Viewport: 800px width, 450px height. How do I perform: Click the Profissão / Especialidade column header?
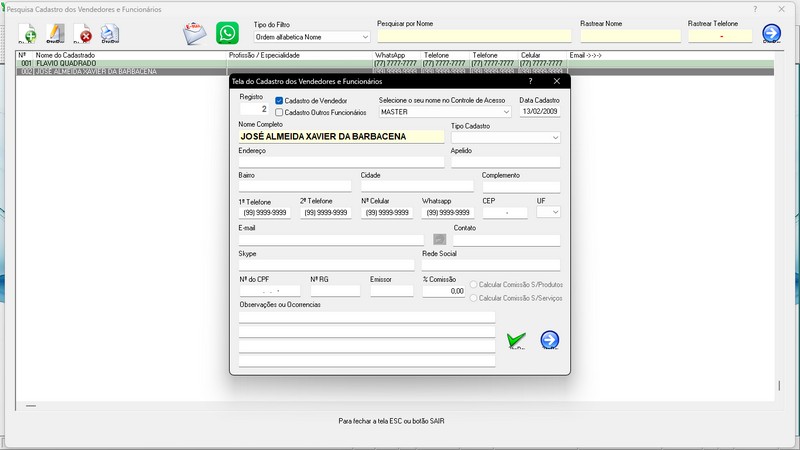pyautogui.click(x=264, y=55)
